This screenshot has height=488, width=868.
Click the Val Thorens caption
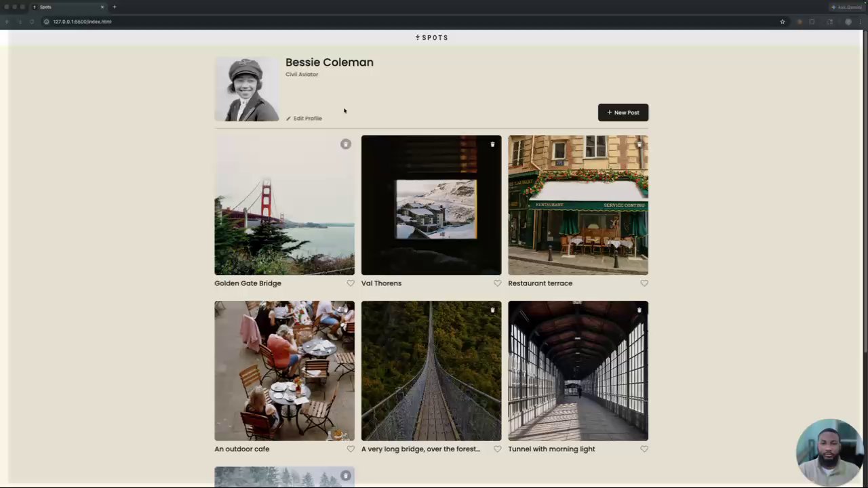(381, 283)
